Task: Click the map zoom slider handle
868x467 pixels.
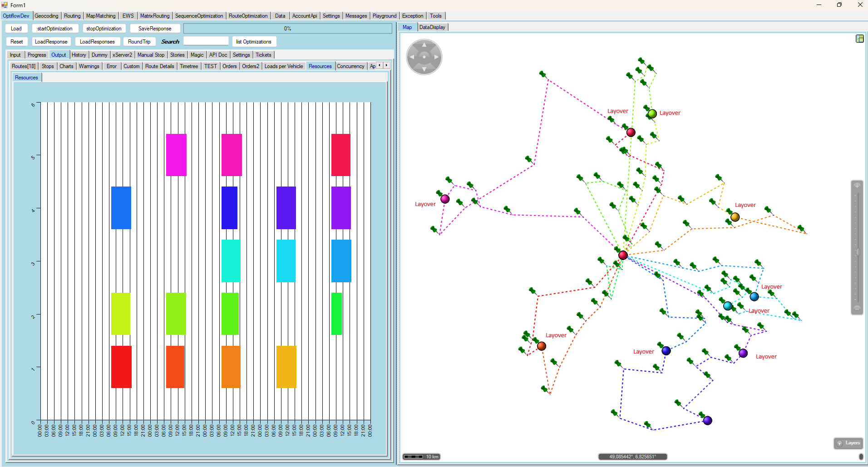Action: point(857,252)
